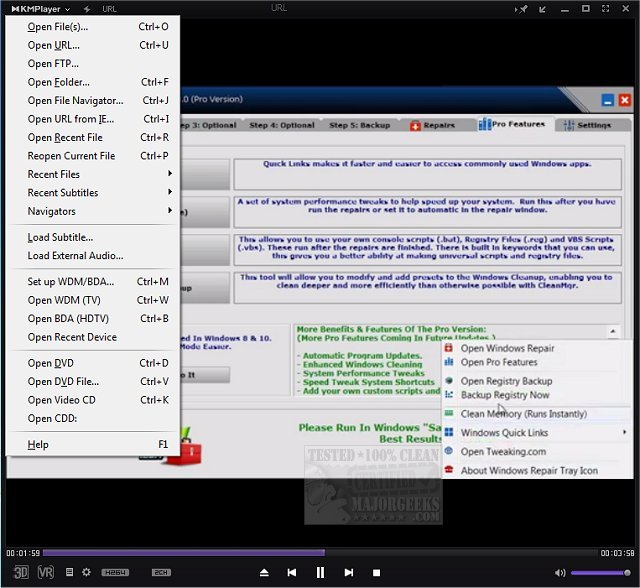This screenshot has width=640, height=588.
Task: Open the KMPlayer main menu dropdown
Action: coord(41,8)
